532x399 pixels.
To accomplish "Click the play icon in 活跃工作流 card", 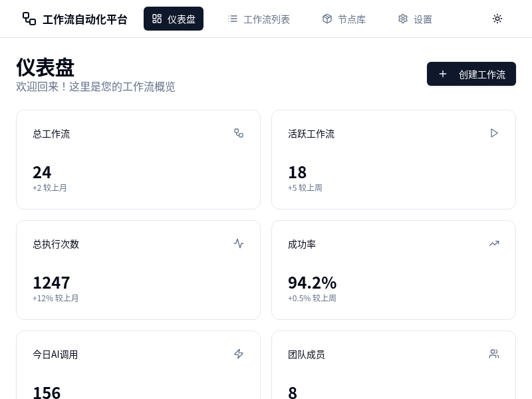I will [494, 133].
